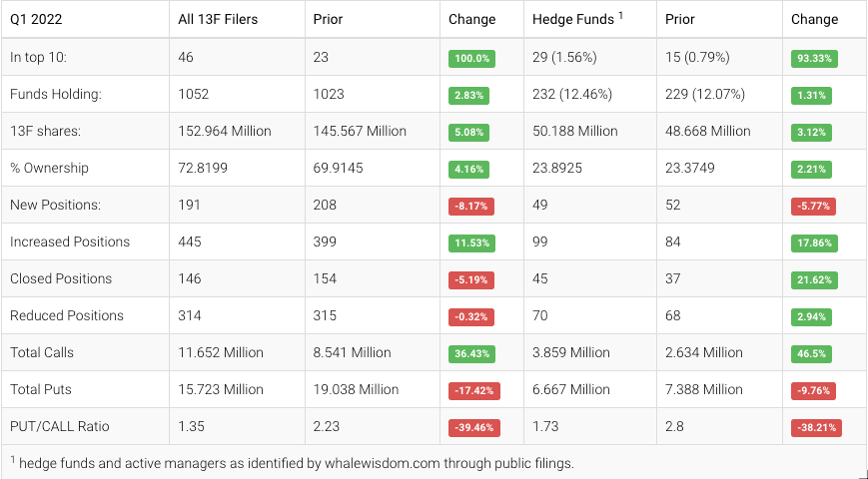Click the green 36.43% Total Calls badge

pyautogui.click(x=471, y=353)
